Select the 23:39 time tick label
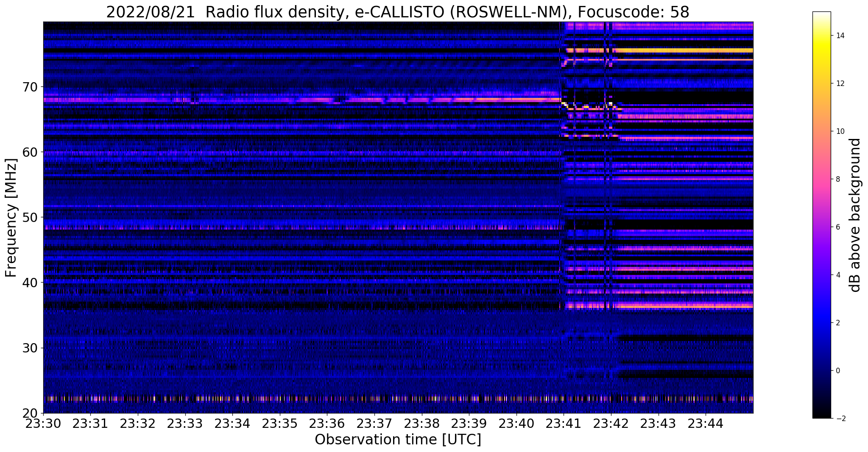 (x=469, y=424)
